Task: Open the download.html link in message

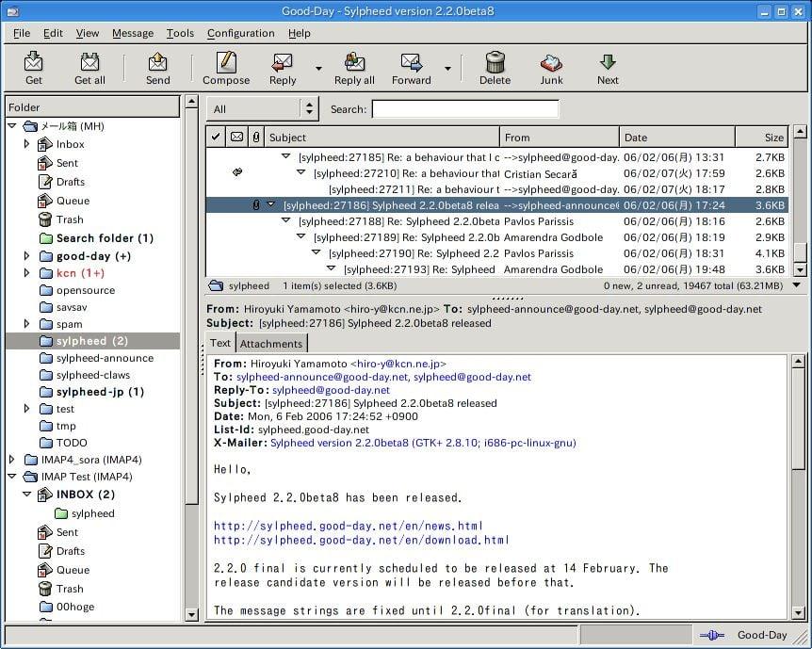Action: pyautogui.click(x=362, y=541)
